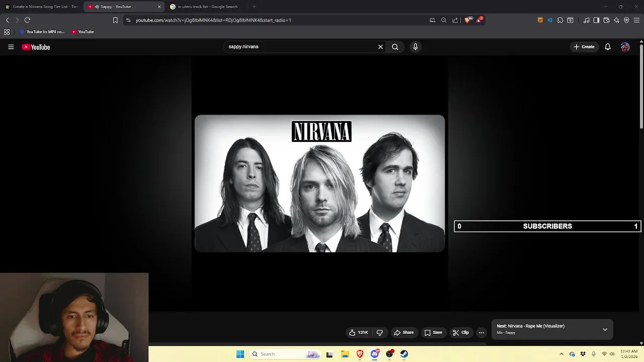This screenshot has width=644, height=362.
Task: Open the Extensions puzzle piece menu
Action: (560, 20)
